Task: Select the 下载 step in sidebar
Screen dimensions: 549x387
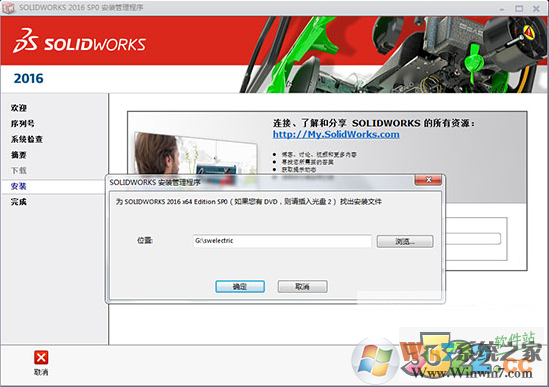Action: click(x=19, y=171)
